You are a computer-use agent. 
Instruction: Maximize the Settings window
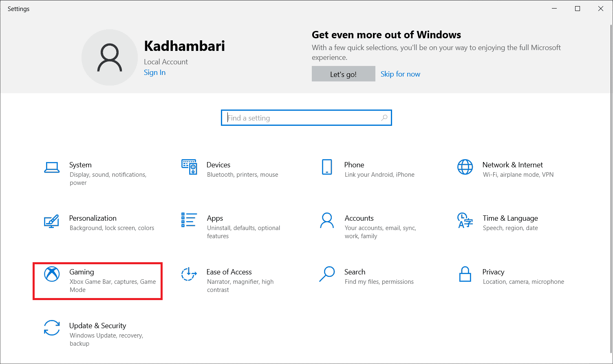coord(578,9)
